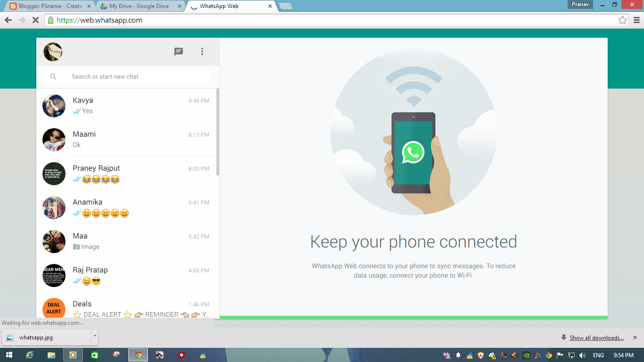Bookmark this page with the star
The width and height of the screenshot is (644, 362).
click(x=622, y=20)
